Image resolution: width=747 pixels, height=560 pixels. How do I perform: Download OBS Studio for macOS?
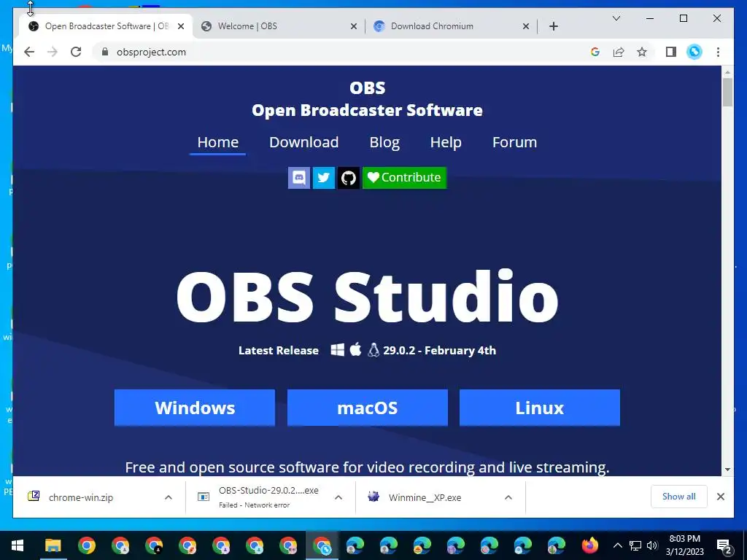tap(368, 408)
